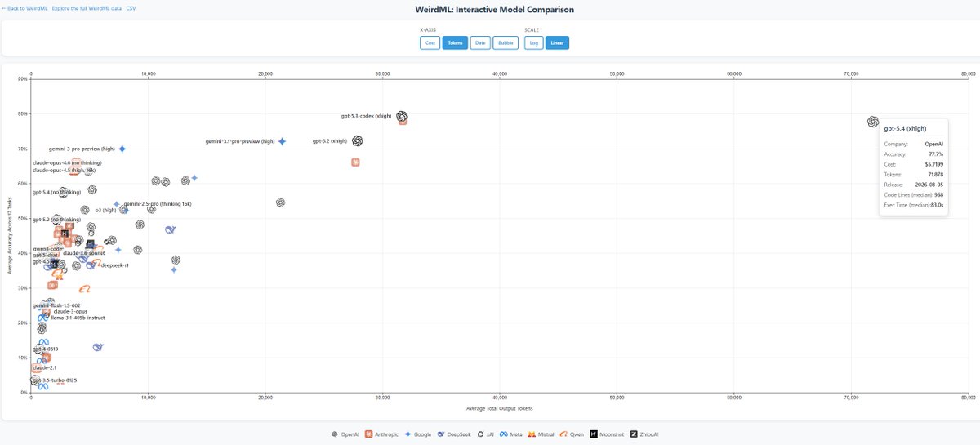Click the tooltip Tokens value 71,878
980x445 pixels.
pos(935,174)
